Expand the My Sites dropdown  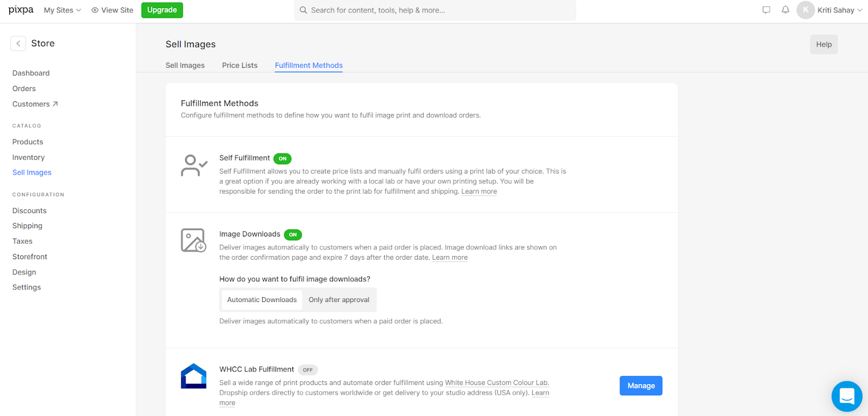point(62,10)
